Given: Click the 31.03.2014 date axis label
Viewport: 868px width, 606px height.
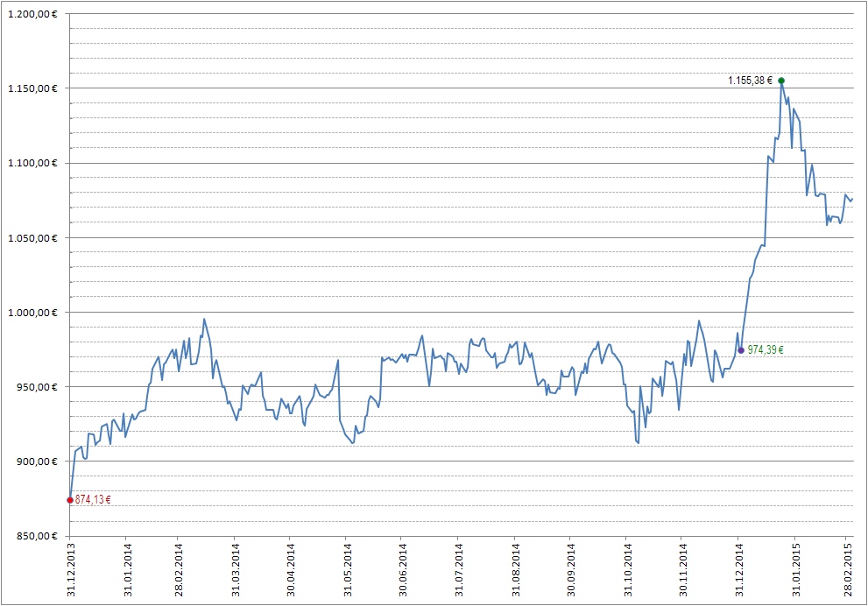Looking at the screenshot, I should (x=236, y=570).
